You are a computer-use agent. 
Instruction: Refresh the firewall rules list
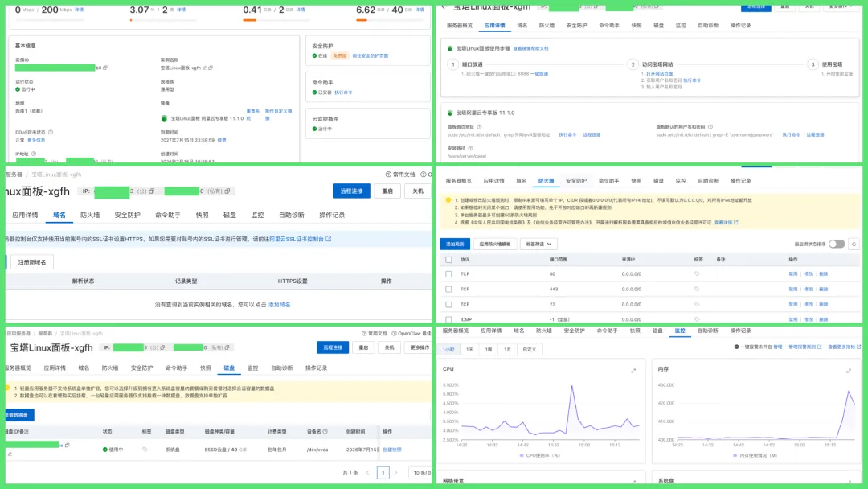pos(854,244)
